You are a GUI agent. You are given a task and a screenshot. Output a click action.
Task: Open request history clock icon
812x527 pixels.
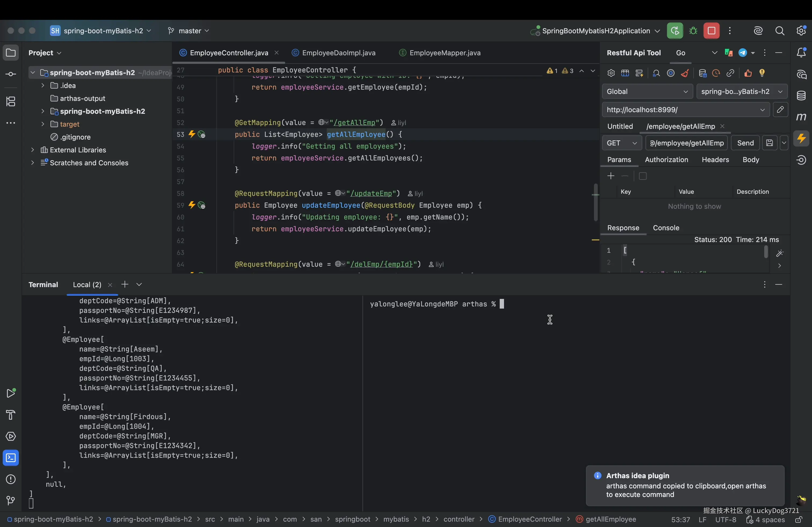pyautogui.click(x=716, y=73)
